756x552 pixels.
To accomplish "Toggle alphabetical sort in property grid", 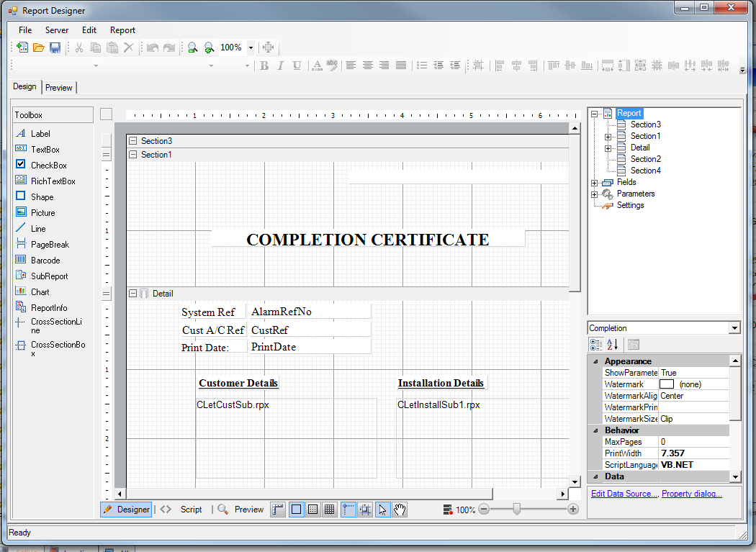I will (x=612, y=345).
